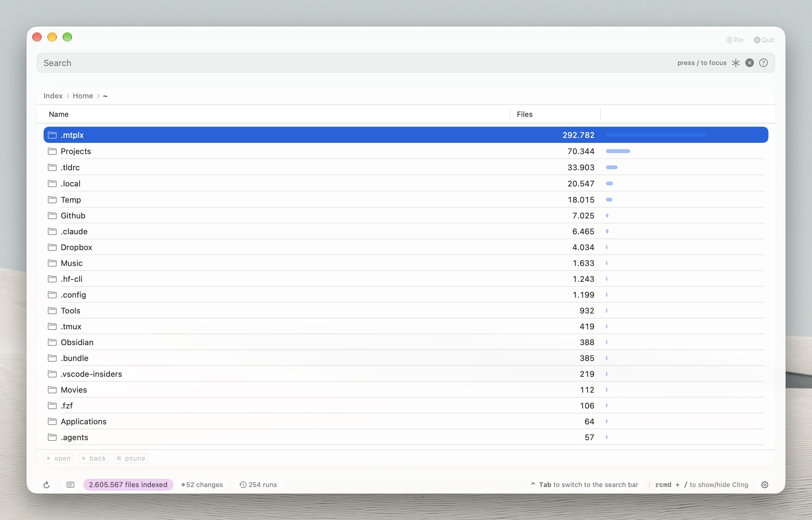
Task: Go to Index in the breadcrumb
Action: click(53, 96)
